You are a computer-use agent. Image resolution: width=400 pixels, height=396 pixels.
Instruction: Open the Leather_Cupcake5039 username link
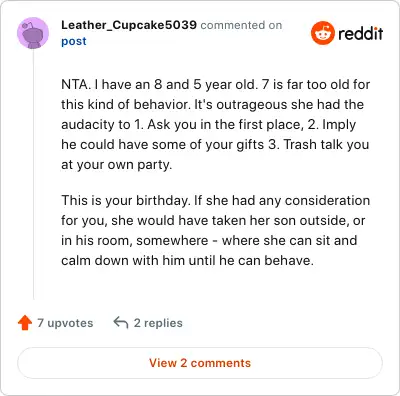pyautogui.click(x=129, y=25)
